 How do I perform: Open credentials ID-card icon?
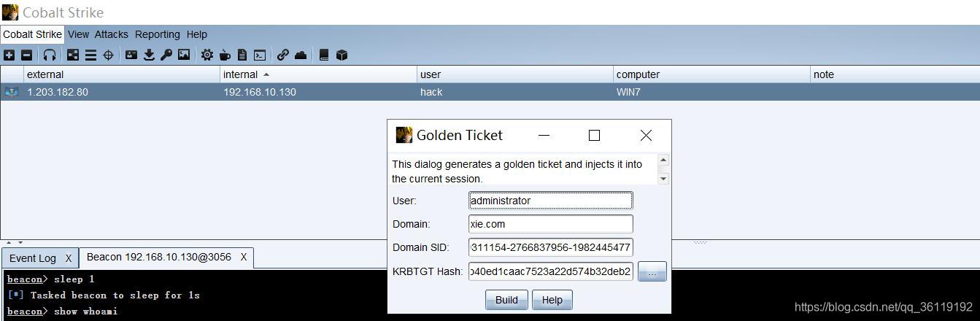pyautogui.click(x=131, y=55)
